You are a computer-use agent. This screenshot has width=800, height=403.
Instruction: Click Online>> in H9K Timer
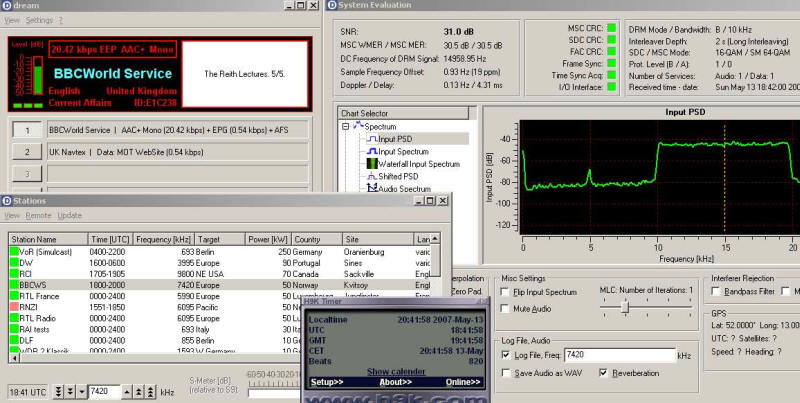tap(463, 382)
